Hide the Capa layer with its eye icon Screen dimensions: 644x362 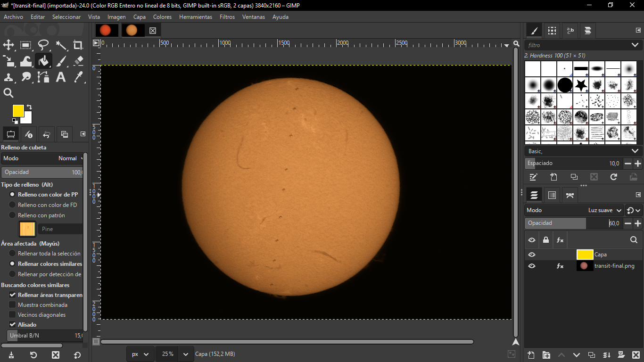tap(532, 255)
